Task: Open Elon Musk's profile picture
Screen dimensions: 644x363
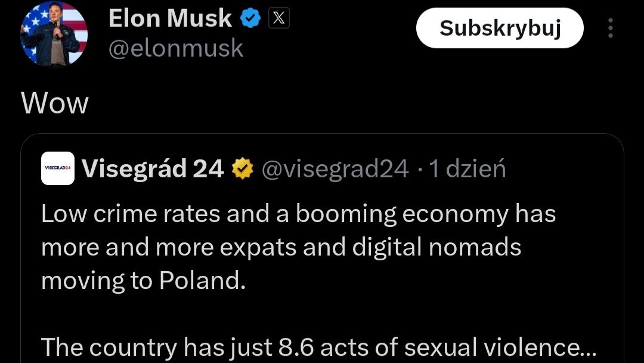Action: pyautogui.click(x=54, y=33)
